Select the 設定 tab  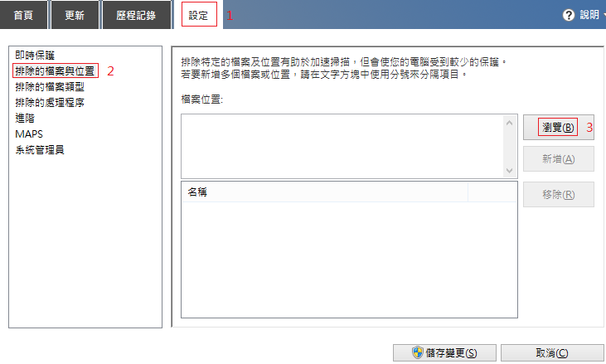199,15
